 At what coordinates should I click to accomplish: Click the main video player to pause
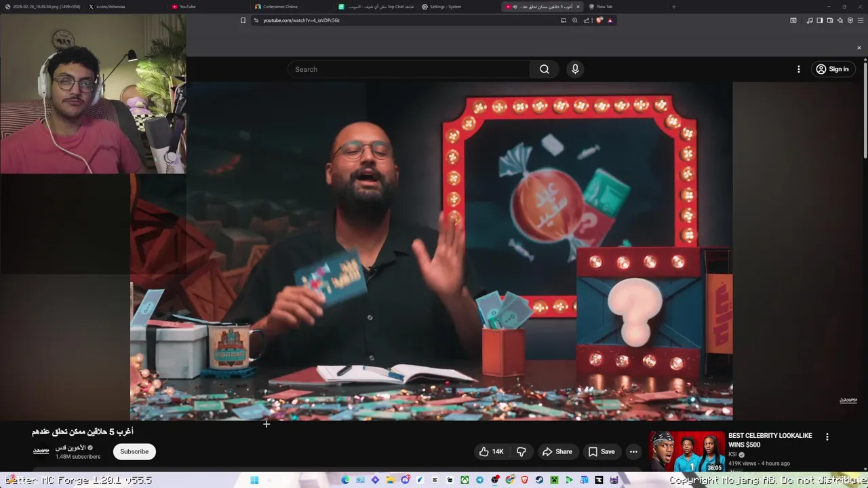pyautogui.click(x=431, y=251)
